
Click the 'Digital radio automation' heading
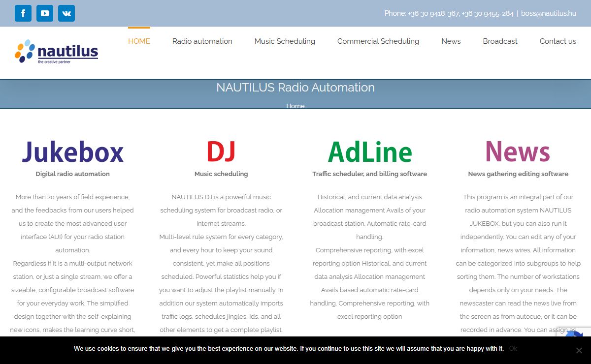(x=73, y=174)
